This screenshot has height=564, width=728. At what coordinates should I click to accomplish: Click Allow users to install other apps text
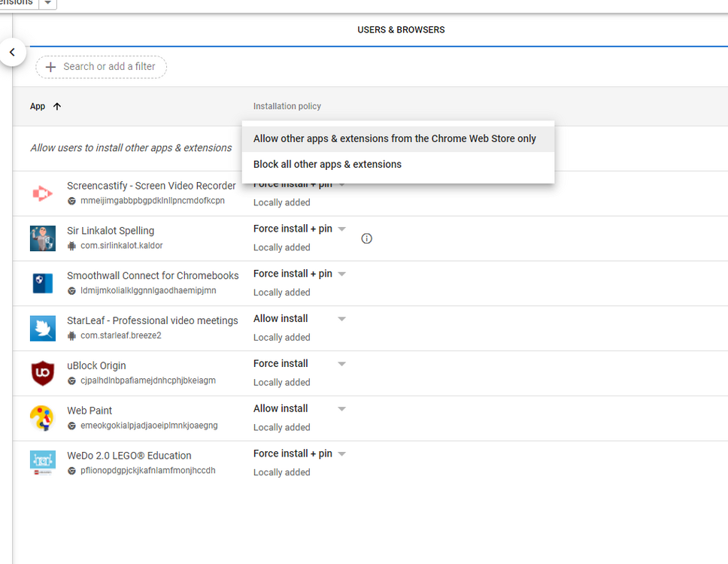coord(131,148)
